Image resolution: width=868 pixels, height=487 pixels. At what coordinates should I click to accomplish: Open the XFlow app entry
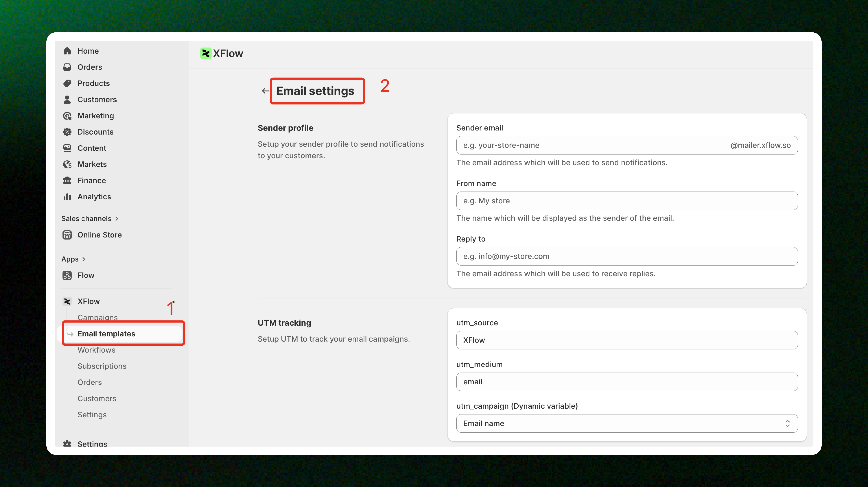(x=89, y=301)
